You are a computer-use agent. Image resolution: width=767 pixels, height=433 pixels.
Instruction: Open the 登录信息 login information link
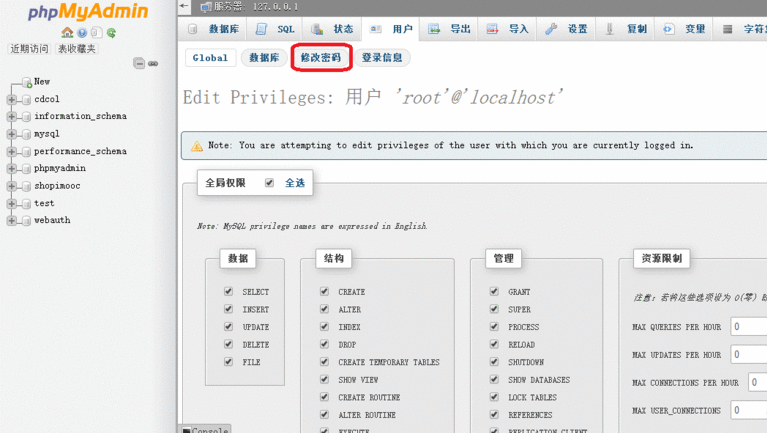tap(382, 58)
